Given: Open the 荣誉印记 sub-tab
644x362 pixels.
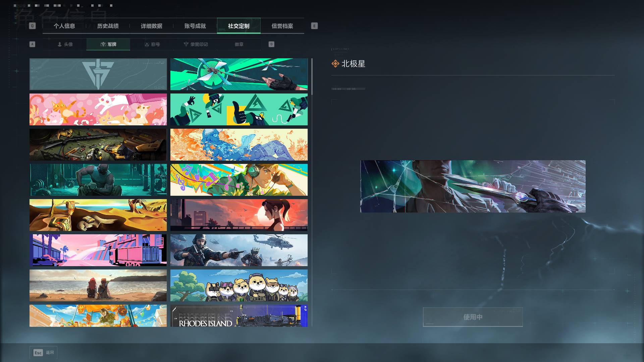Looking at the screenshot, I should point(196,44).
